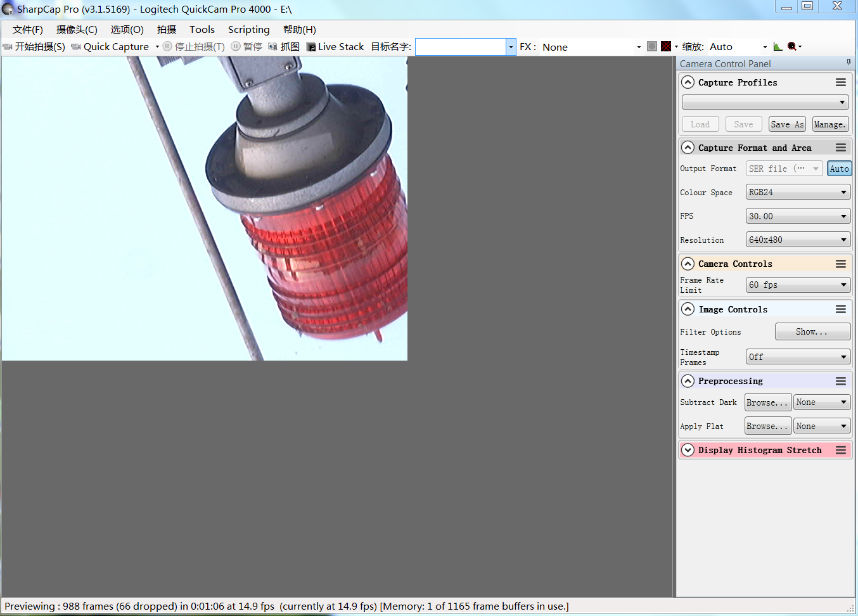This screenshot has height=616, width=858.
Task: Click the gray square toolbar icon
Action: coord(652,46)
